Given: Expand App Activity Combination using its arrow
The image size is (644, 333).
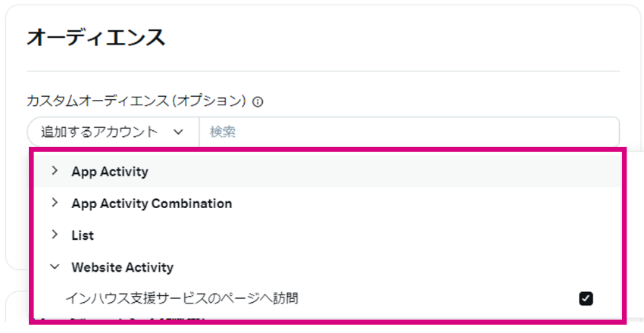Looking at the screenshot, I should pos(55,203).
